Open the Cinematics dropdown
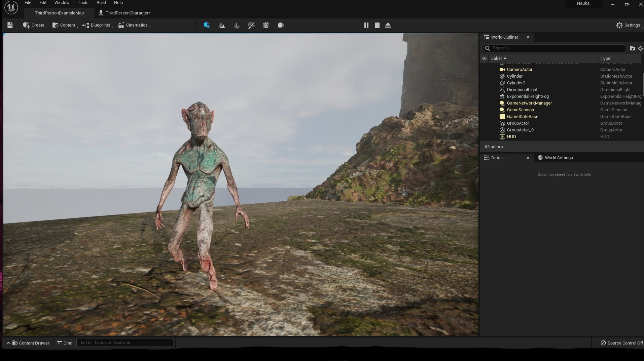This screenshot has height=361, width=644. (133, 25)
